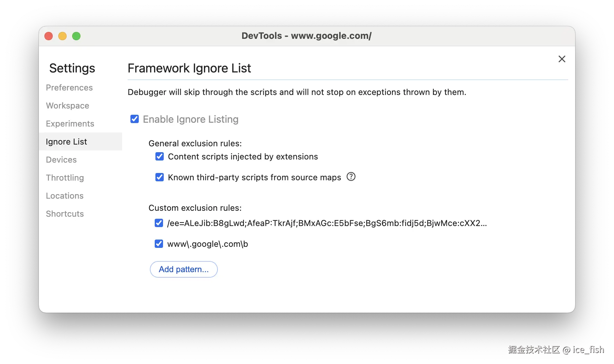The image size is (614, 364).
Task: Click the yellow minimize window button
Action: (62, 36)
